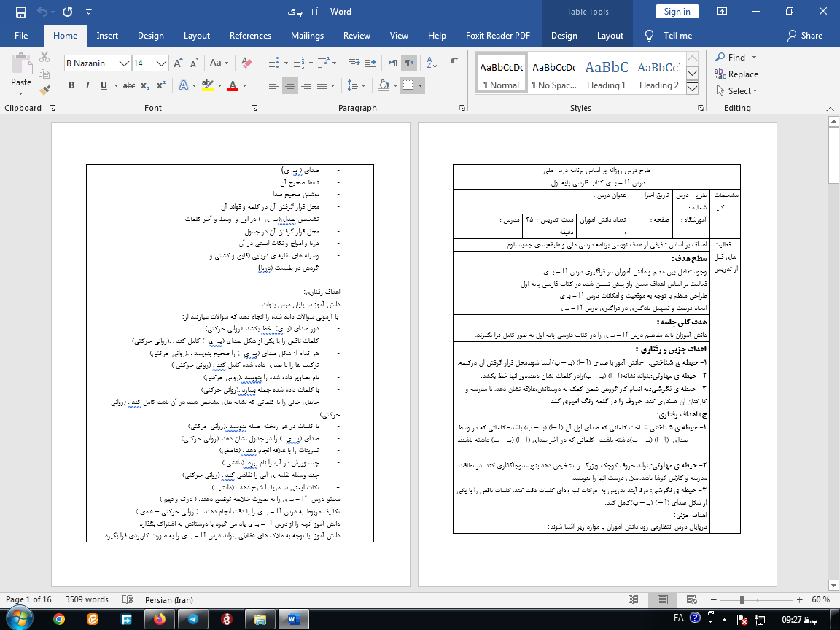Open the font size dropdown showing 14
The height and width of the screenshot is (630, 840).
[x=162, y=63]
